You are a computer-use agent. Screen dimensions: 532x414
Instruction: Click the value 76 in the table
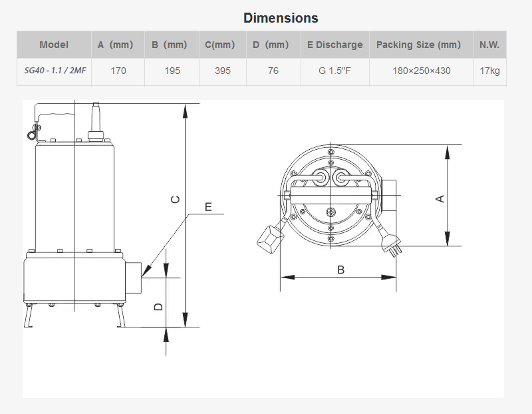click(x=273, y=71)
